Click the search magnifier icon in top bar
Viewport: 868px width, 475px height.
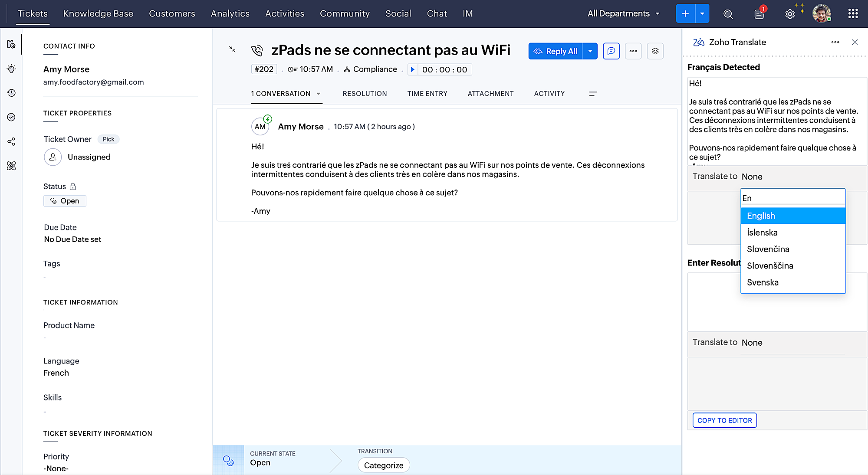tap(728, 14)
